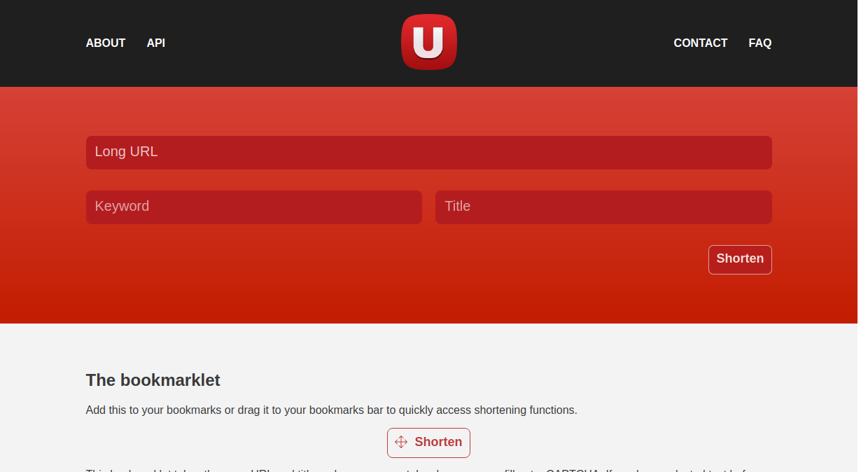This screenshot has height=472, width=868.
Task: Select the Title text field
Action: point(603,207)
